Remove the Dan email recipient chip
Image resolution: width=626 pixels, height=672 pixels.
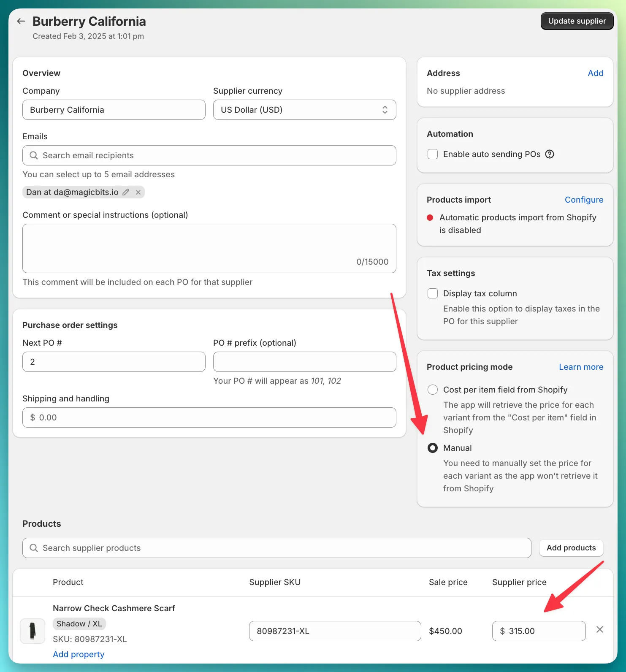[138, 192]
